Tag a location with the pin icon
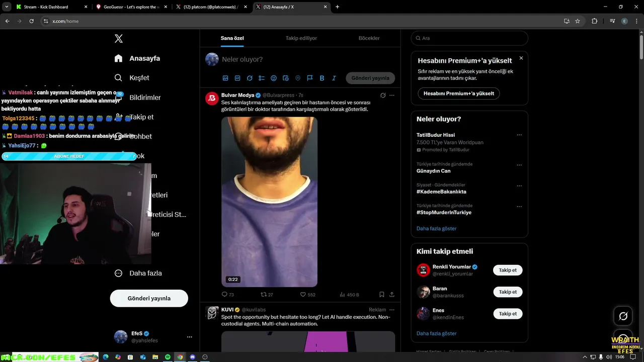Viewport: 644px width, 362px height. point(298,78)
